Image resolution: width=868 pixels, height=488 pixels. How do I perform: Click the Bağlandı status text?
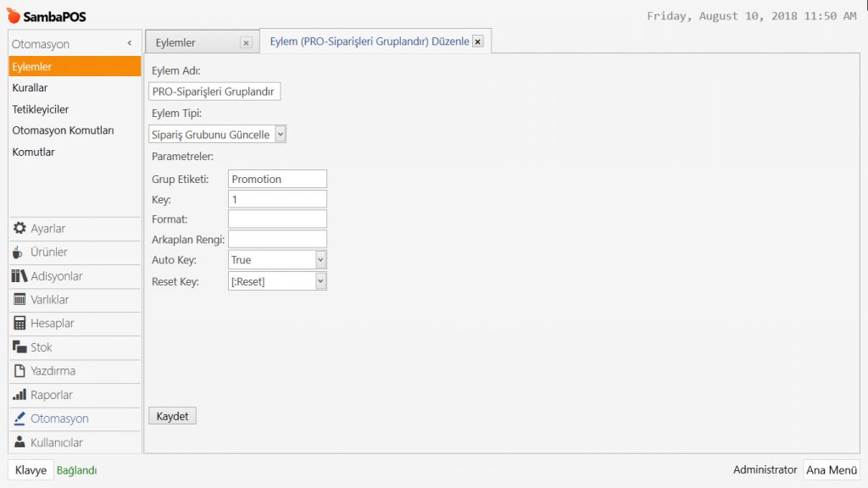click(x=76, y=470)
